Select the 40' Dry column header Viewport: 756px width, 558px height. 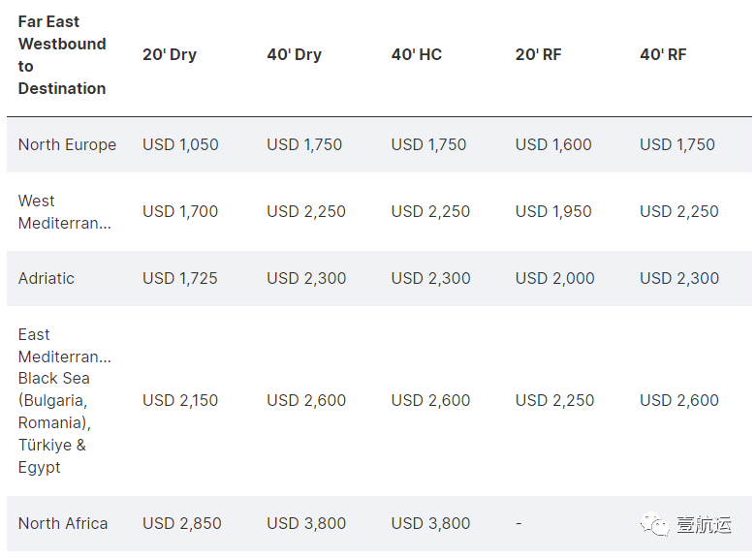(294, 54)
